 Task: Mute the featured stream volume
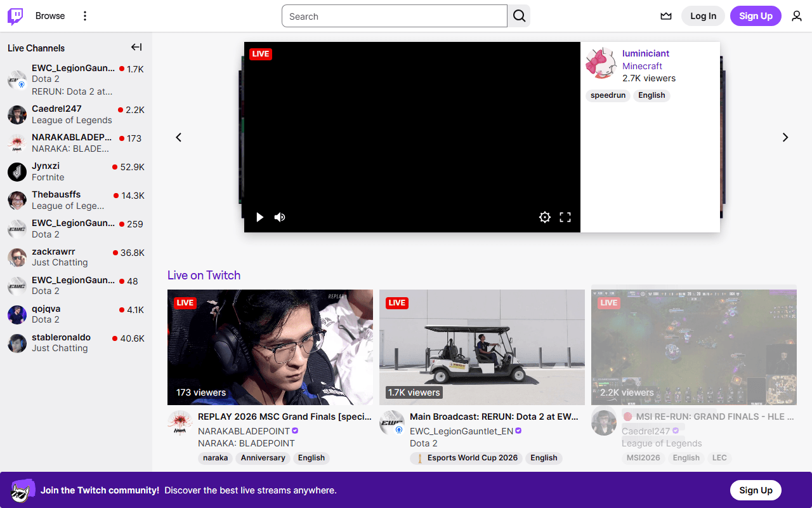pyautogui.click(x=280, y=217)
